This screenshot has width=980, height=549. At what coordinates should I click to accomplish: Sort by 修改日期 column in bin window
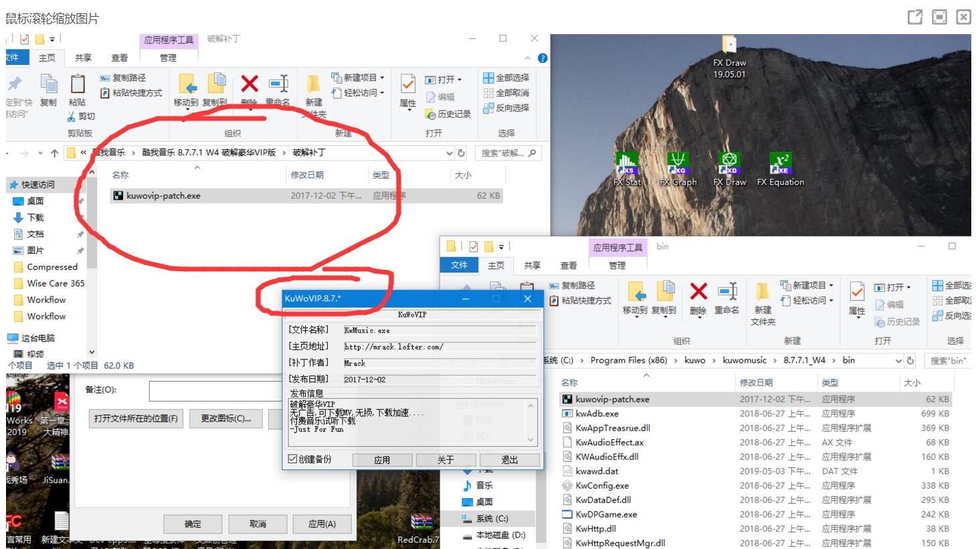coord(756,382)
